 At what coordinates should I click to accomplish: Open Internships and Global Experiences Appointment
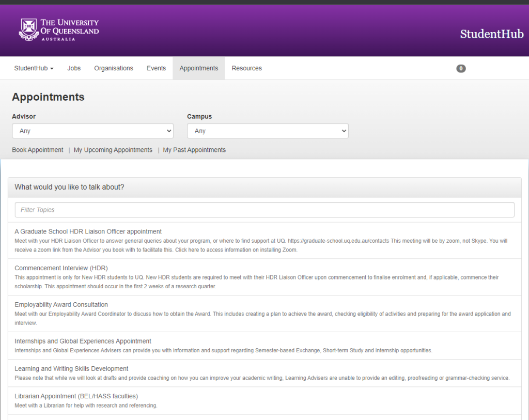[83, 341]
